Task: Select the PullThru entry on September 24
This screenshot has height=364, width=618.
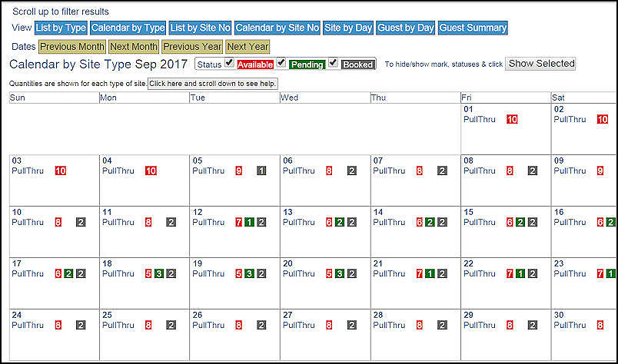Action: [27, 325]
